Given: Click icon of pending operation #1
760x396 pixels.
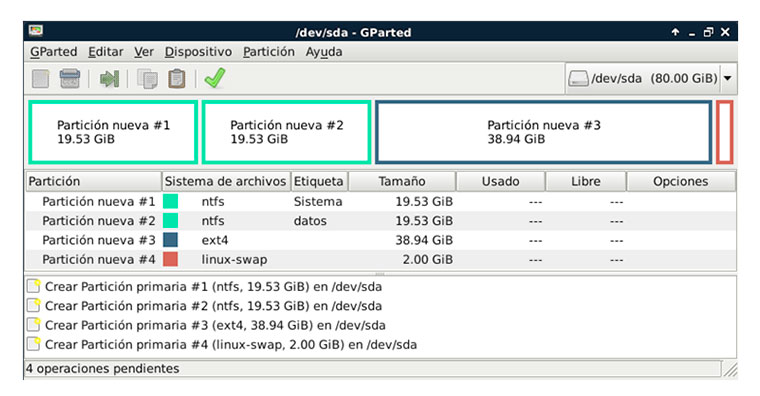Looking at the screenshot, I should tap(34, 286).
